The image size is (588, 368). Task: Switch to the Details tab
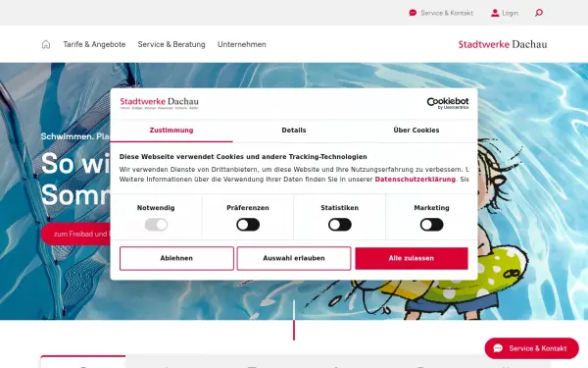[x=294, y=131]
